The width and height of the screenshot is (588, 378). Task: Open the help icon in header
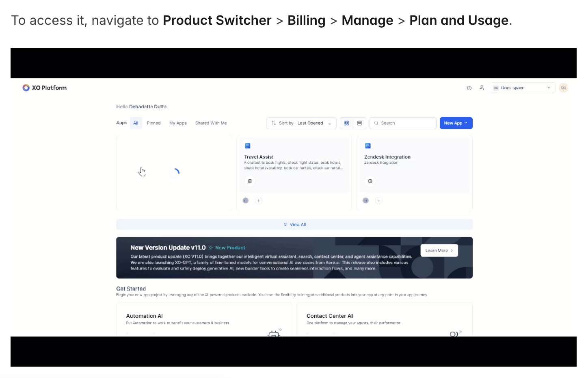pos(469,88)
